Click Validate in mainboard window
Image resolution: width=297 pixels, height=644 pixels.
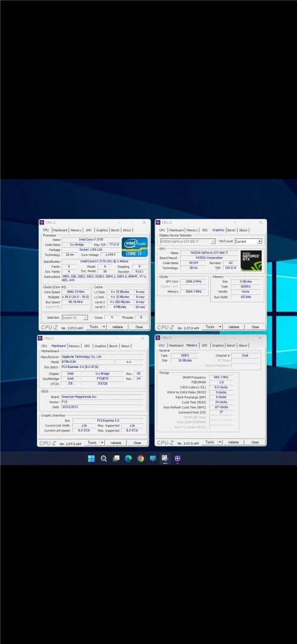(x=116, y=443)
